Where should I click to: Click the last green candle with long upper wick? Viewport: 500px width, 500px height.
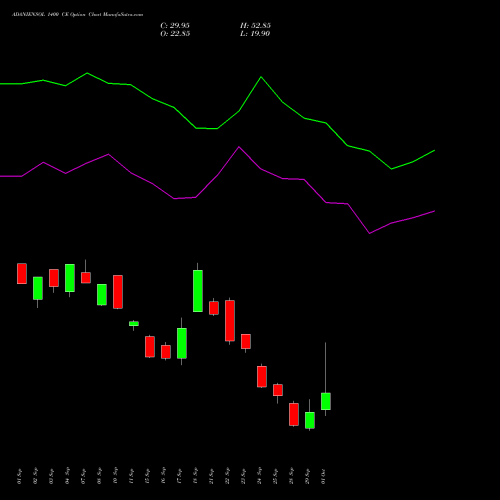326,401
